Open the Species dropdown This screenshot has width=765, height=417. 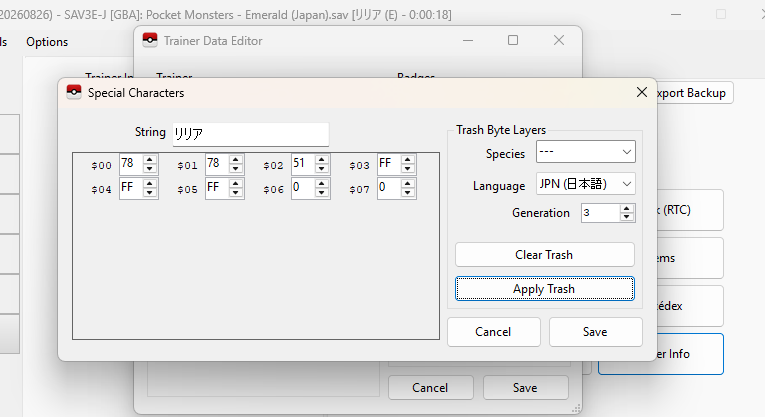(585, 152)
